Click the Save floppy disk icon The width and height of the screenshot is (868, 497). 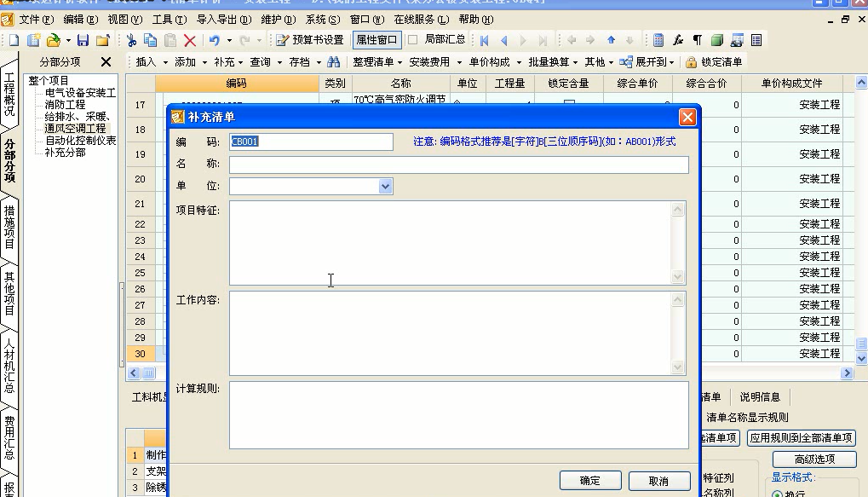point(83,40)
